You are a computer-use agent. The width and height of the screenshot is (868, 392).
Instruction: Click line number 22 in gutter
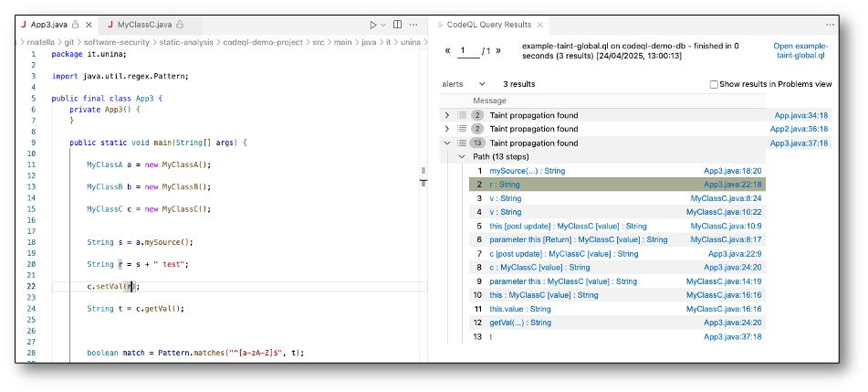[x=31, y=286]
